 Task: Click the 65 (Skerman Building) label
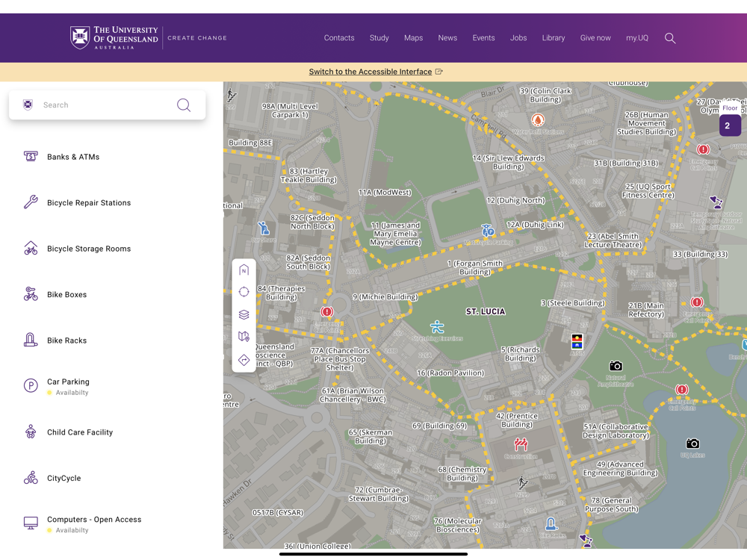[x=371, y=437]
